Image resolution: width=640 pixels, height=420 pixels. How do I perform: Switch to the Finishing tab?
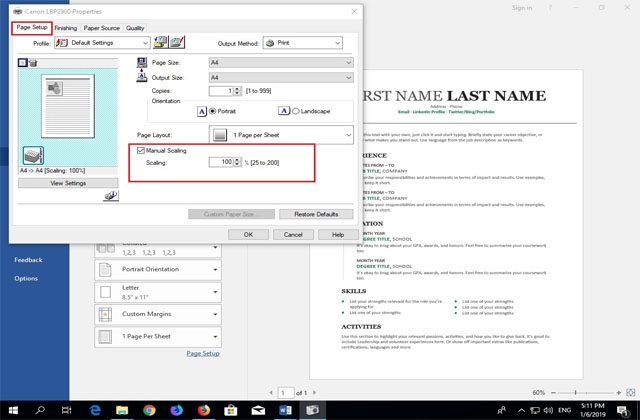click(65, 28)
